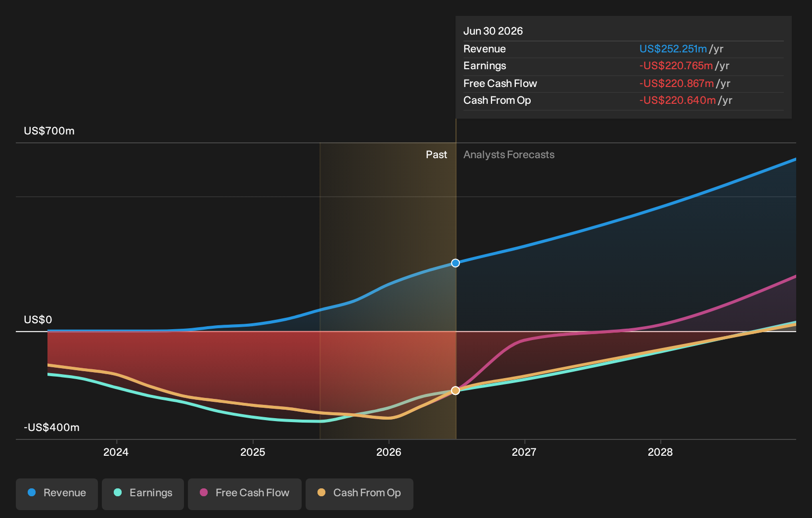Click the Jun 30 2026 tooltip date
Viewport: 812px width, 518px height.
point(493,31)
